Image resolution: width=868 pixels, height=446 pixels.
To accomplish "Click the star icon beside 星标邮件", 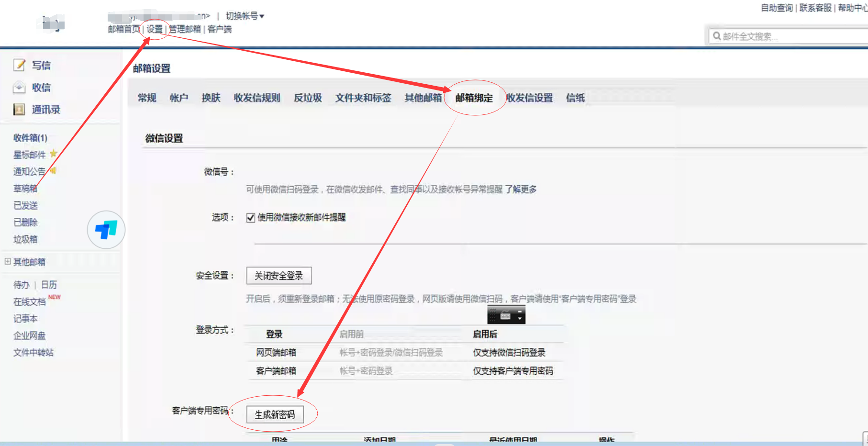I will pyautogui.click(x=54, y=154).
